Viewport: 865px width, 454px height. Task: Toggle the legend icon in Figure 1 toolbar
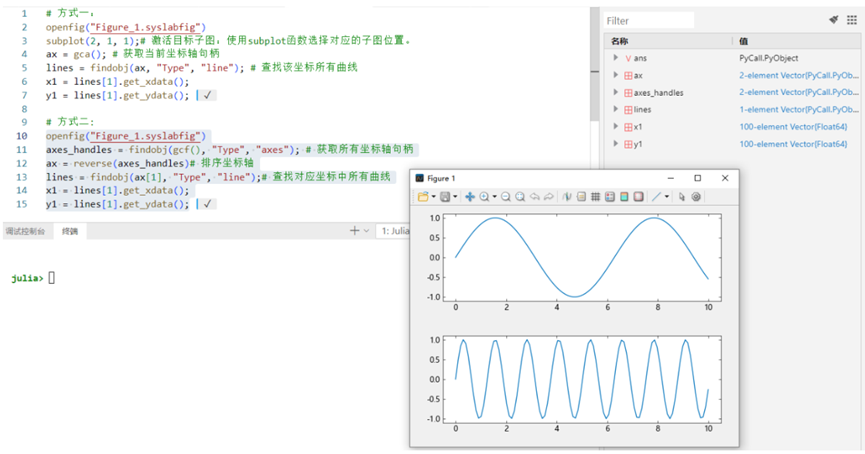581,197
